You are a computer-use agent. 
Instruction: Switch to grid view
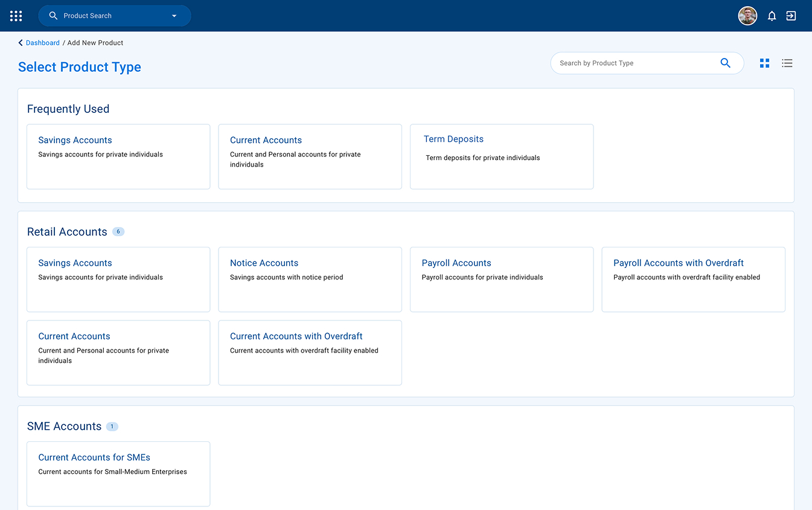[764, 63]
